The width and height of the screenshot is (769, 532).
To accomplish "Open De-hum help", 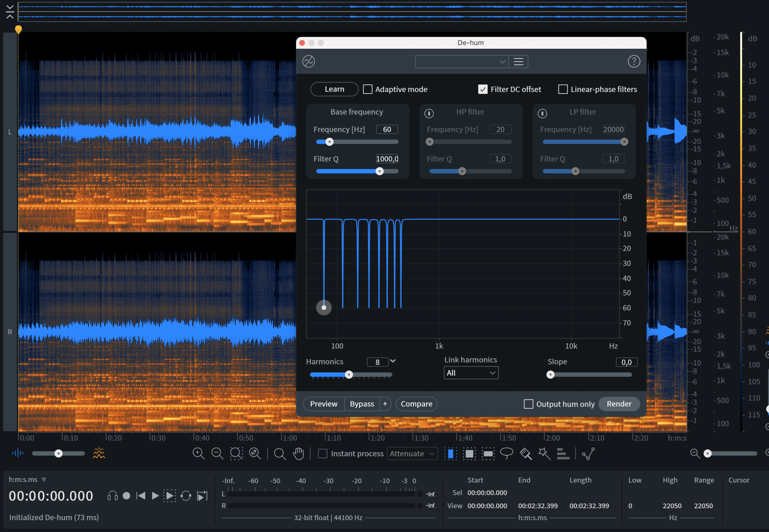I will [x=634, y=61].
